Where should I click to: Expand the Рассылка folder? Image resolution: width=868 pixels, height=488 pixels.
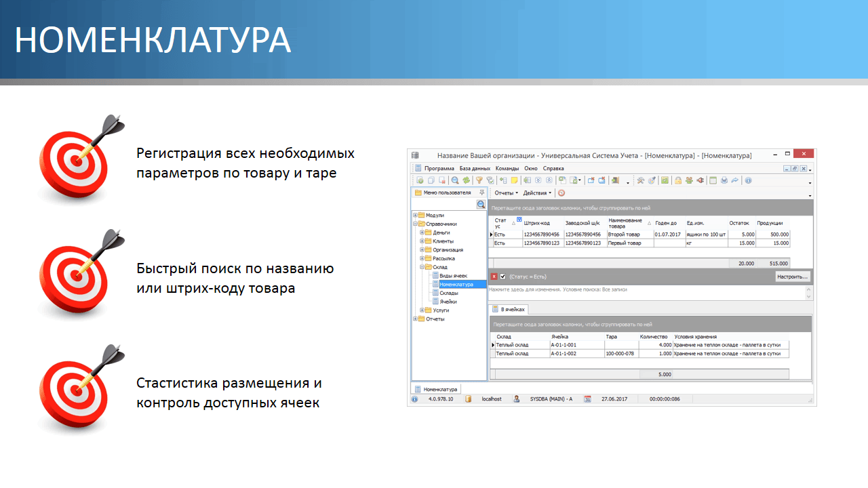[422, 258]
